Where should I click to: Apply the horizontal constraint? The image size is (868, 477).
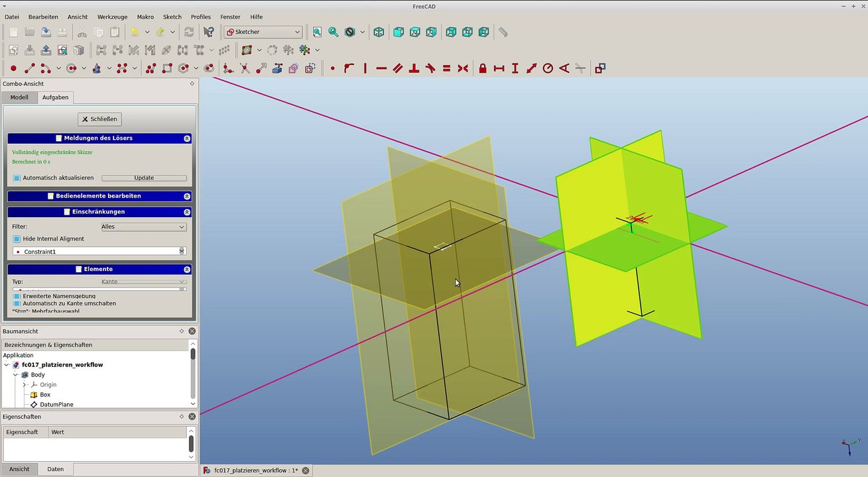(x=381, y=68)
